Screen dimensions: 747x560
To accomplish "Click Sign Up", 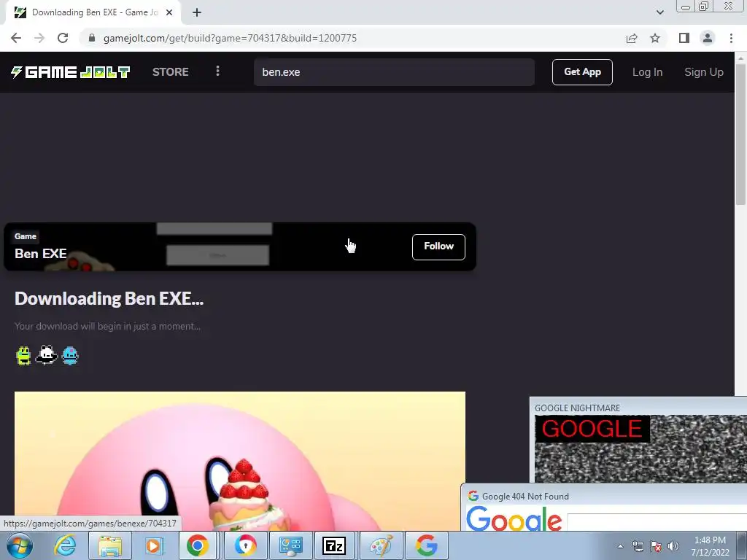I will [x=704, y=72].
